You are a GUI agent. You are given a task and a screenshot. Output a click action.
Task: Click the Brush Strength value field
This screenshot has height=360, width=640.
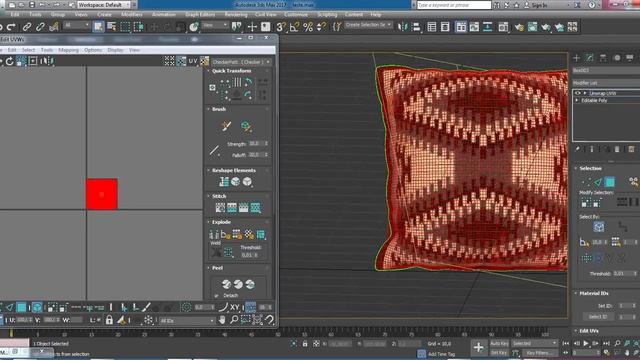pos(256,144)
